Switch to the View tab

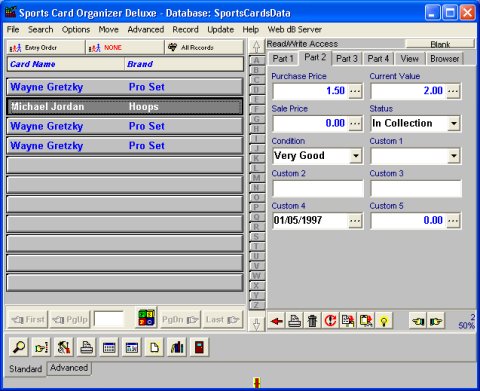click(409, 59)
